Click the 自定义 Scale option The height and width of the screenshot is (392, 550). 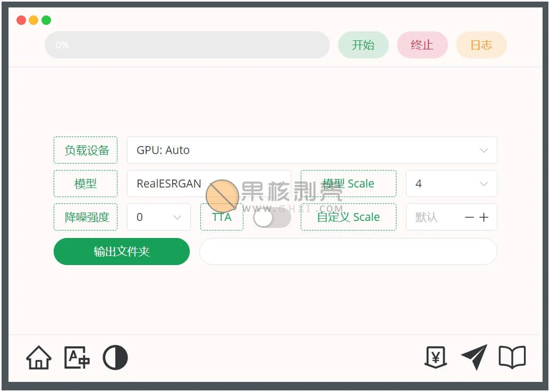coord(348,217)
